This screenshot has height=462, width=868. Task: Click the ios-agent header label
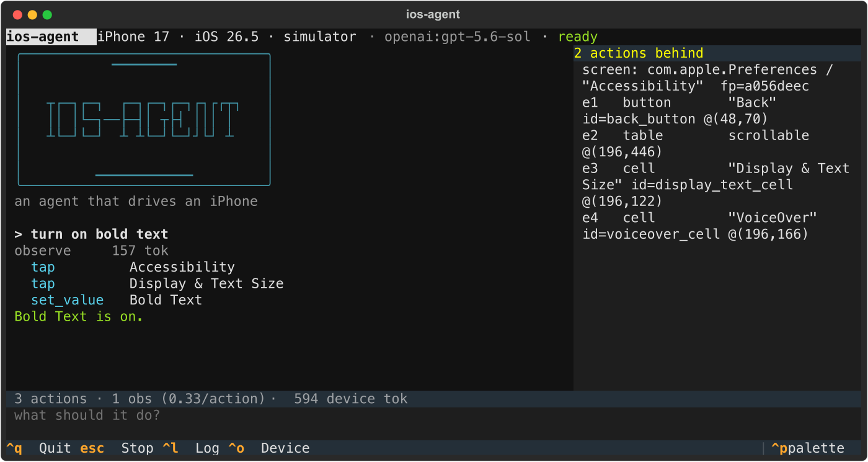point(51,37)
